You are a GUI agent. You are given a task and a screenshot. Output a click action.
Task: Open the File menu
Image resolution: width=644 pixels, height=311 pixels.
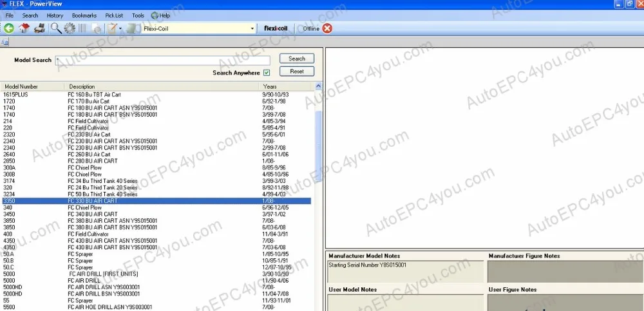coord(10,15)
